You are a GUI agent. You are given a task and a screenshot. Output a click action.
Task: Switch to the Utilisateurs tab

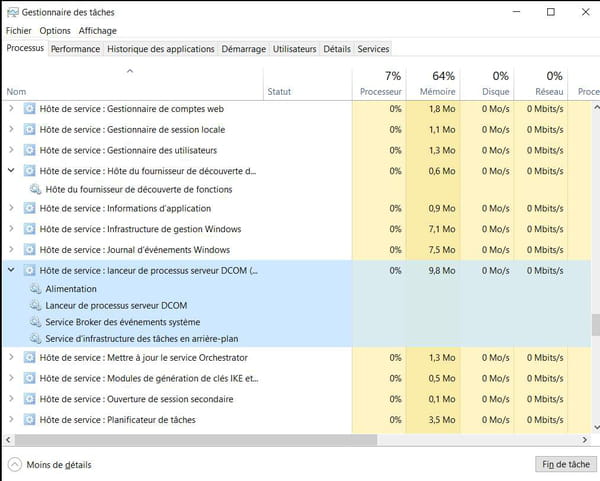[x=295, y=49]
